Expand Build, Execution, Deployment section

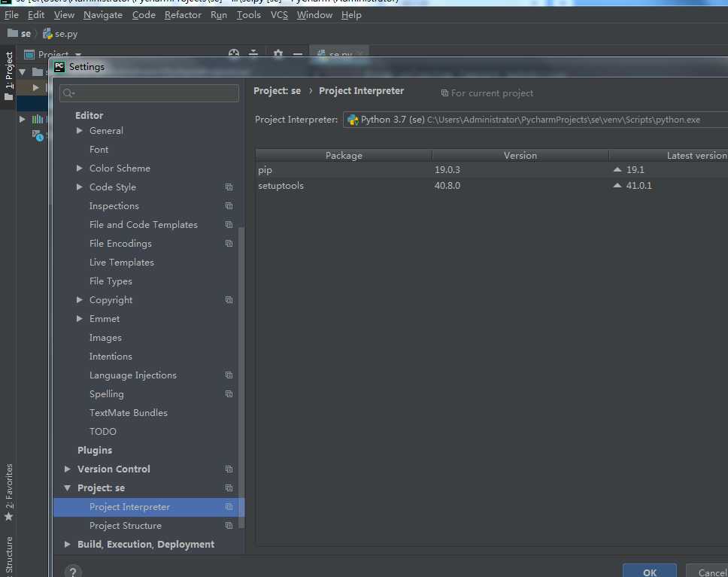[x=68, y=545]
